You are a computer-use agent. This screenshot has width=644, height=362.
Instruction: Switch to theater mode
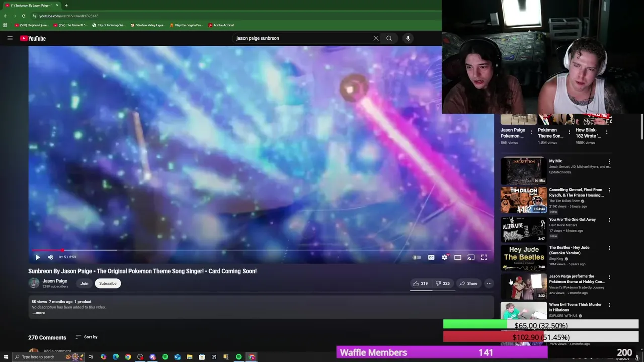coord(458,257)
